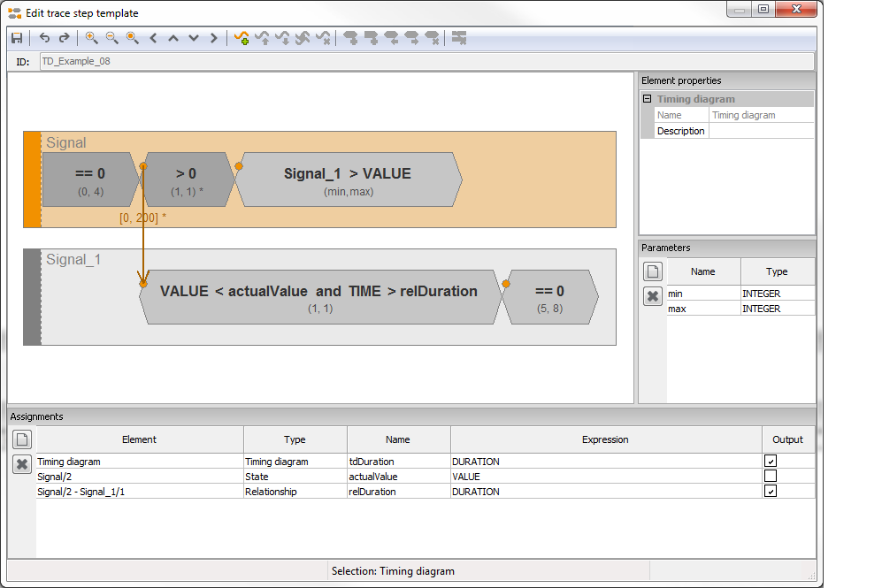Click the empty Description value cell

pos(761,131)
